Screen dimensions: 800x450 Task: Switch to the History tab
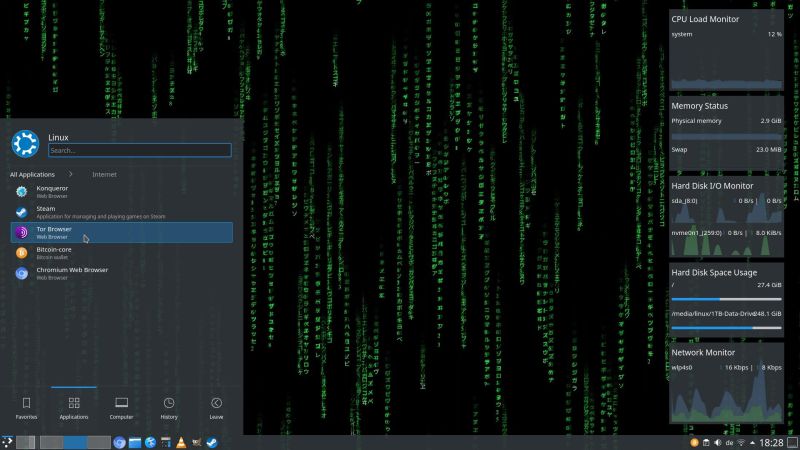pyautogui.click(x=169, y=408)
